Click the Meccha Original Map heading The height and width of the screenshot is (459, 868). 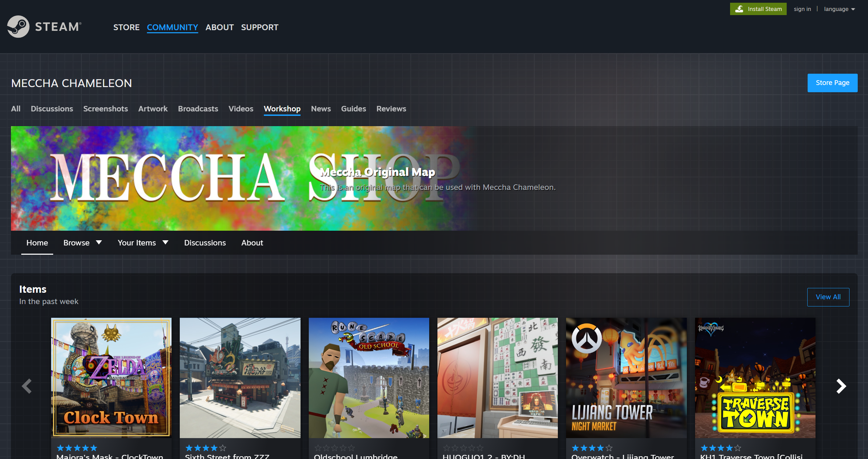(x=377, y=172)
